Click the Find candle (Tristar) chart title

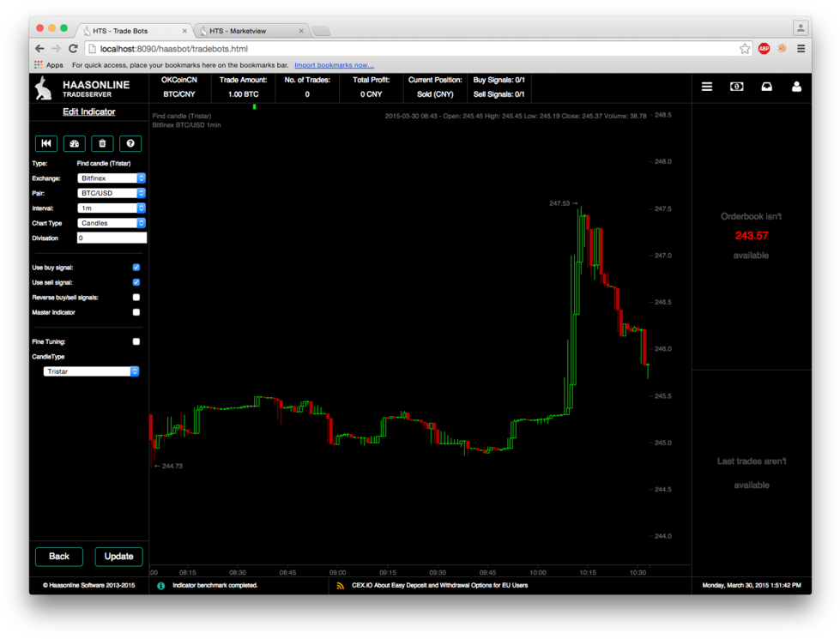click(182, 117)
